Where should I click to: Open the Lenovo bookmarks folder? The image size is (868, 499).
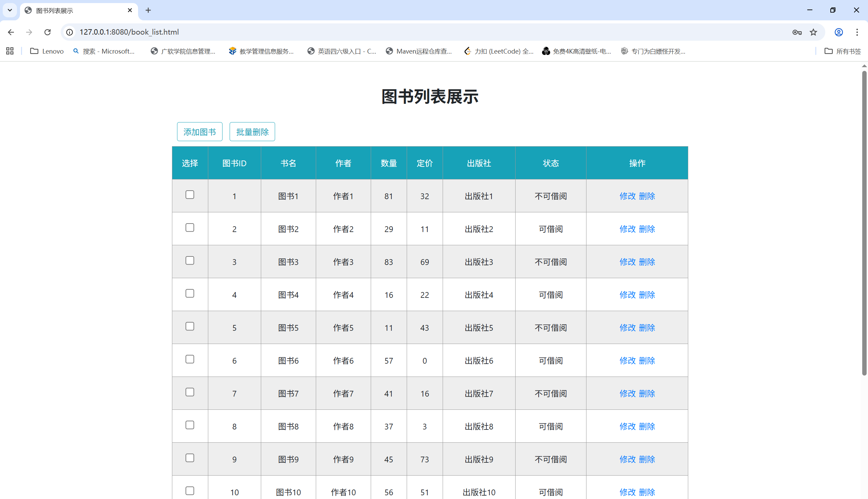coord(47,51)
